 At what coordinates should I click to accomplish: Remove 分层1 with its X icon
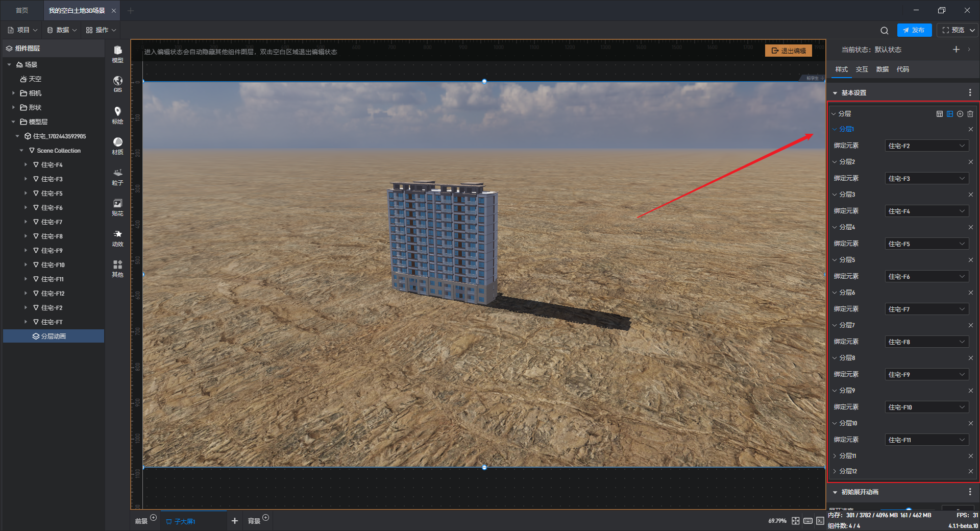click(x=971, y=129)
